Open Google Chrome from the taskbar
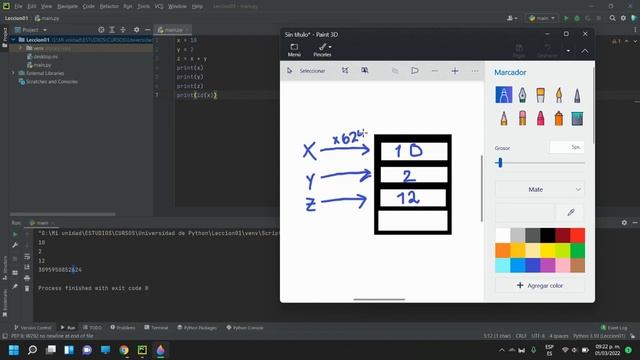The image size is (640, 360). 124,350
